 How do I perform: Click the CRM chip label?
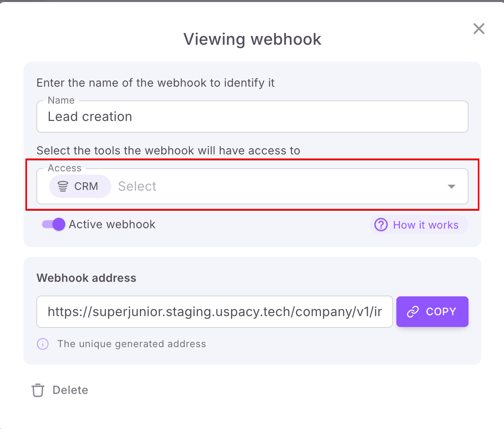click(x=86, y=186)
